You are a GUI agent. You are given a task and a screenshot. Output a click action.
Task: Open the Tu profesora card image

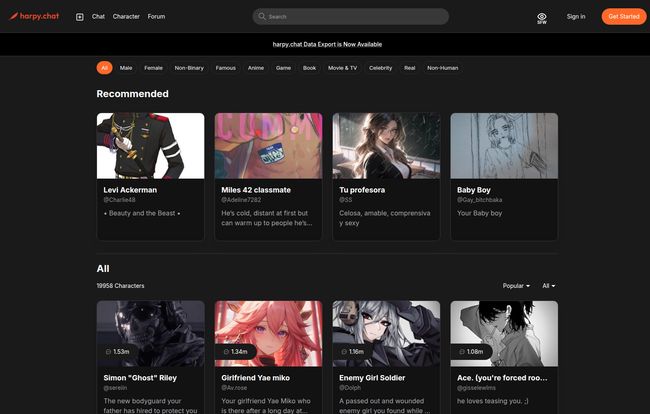(x=386, y=146)
